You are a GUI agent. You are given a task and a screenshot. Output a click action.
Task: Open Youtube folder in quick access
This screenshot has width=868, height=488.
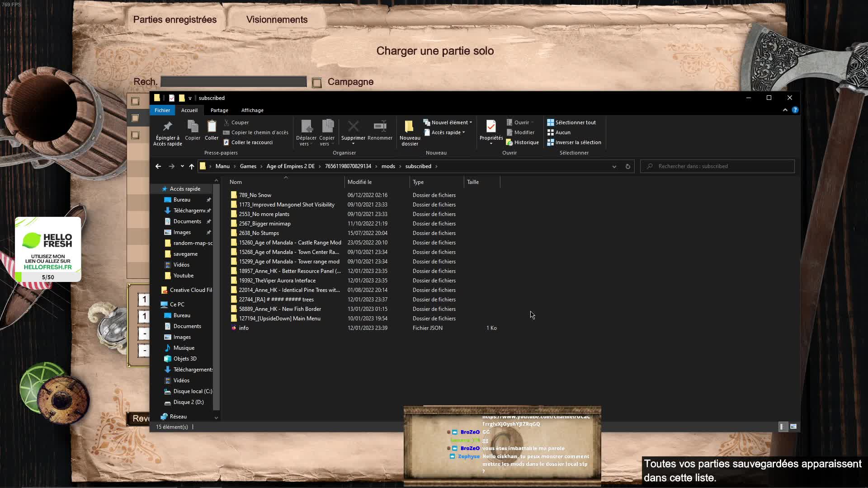pyautogui.click(x=183, y=276)
